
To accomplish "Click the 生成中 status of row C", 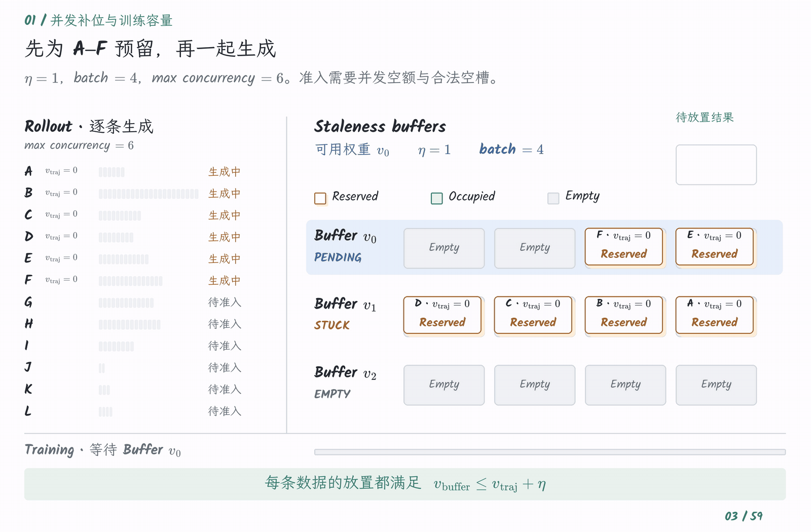I will (x=225, y=215).
